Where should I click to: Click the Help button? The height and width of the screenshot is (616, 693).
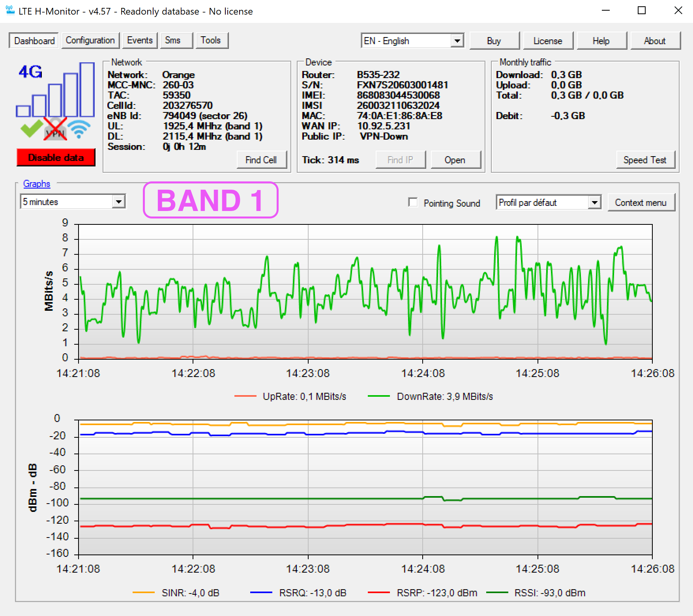(x=601, y=41)
